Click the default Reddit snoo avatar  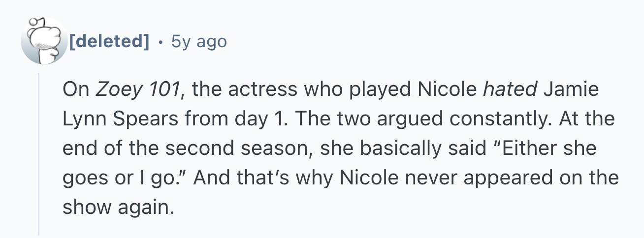click(43, 42)
